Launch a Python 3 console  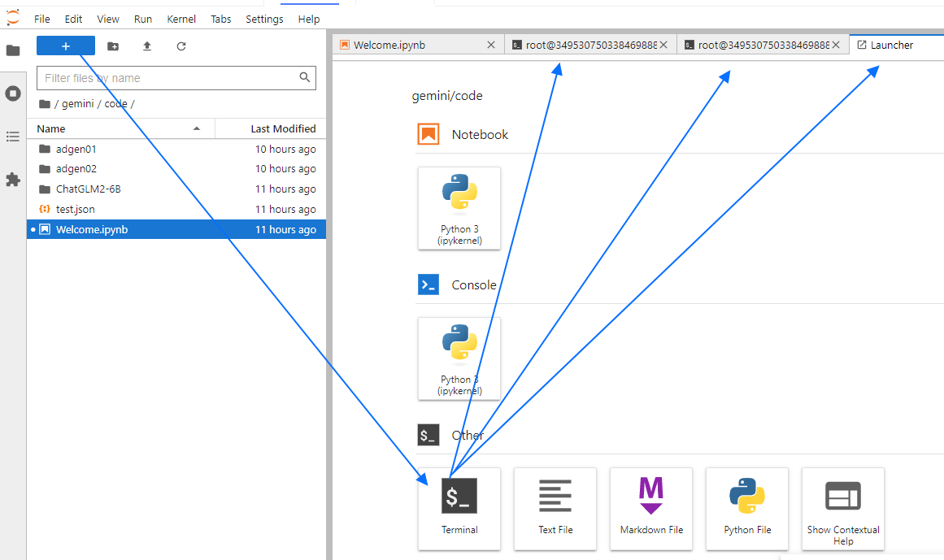click(459, 358)
